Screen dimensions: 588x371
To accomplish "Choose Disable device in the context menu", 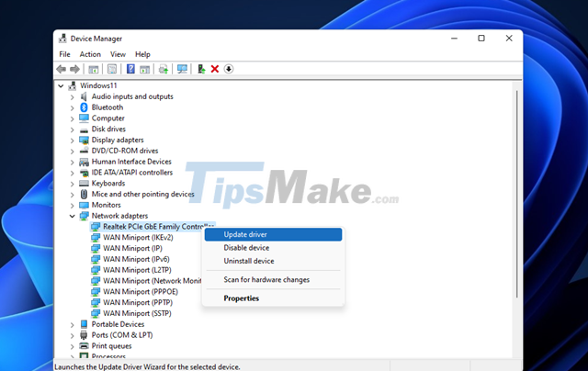I will 274,248.
